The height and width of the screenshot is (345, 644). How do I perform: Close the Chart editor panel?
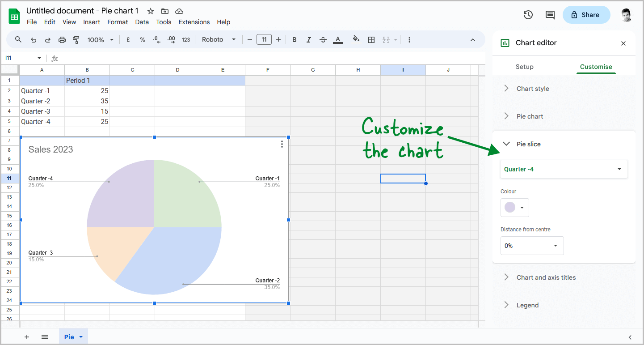[x=623, y=43]
